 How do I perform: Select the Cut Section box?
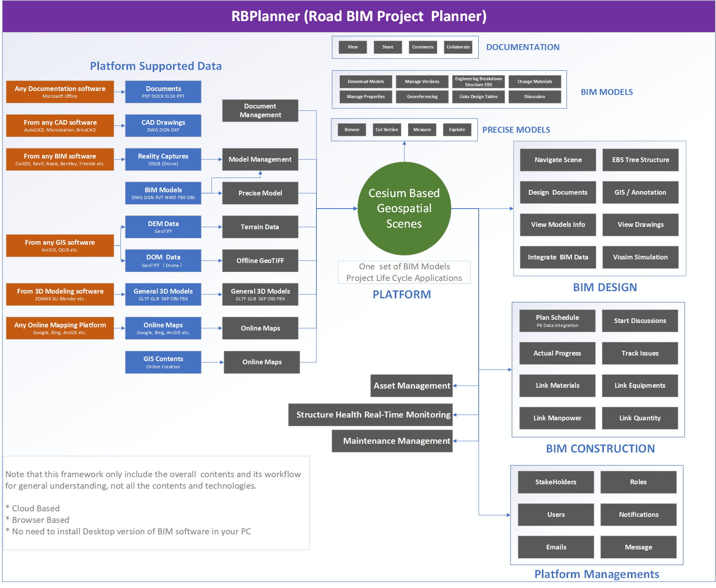click(x=387, y=130)
